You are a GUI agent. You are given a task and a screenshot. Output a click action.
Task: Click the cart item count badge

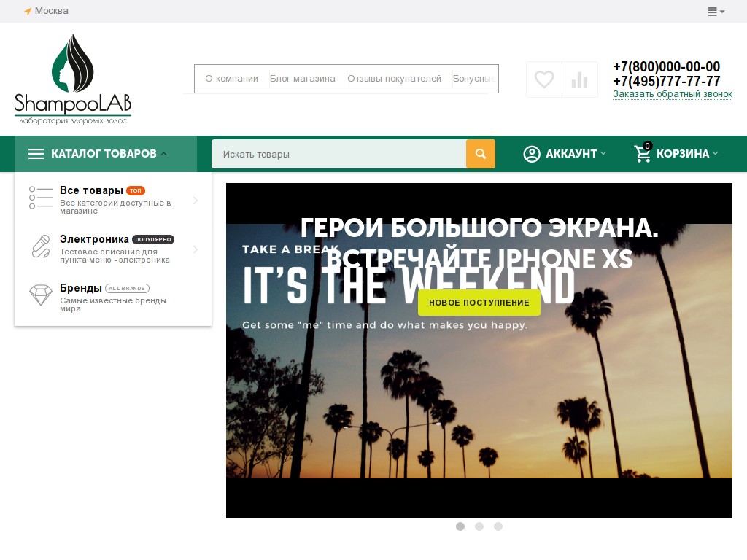pyautogui.click(x=647, y=146)
